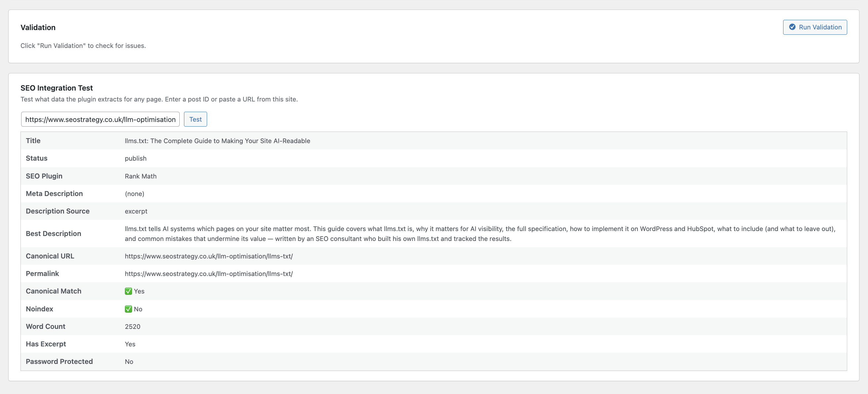Click the green checkmark beside Noindex

tap(128, 309)
